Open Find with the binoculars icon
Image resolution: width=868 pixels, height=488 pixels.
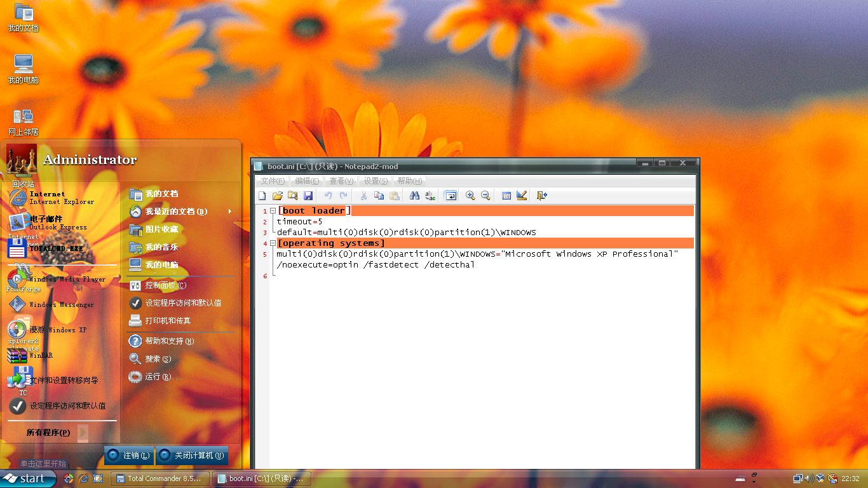point(414,196)
